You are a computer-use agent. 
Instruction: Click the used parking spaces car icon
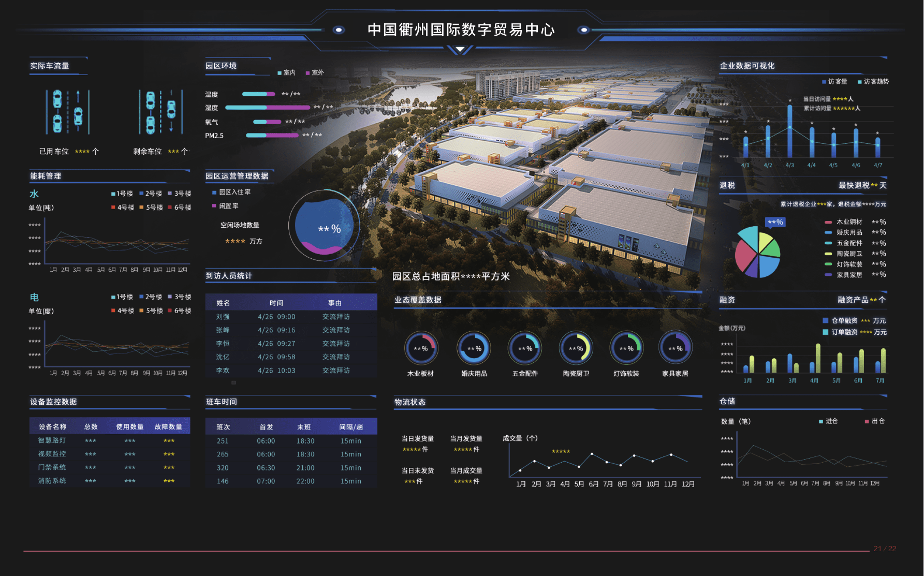[x=67, y=112]
